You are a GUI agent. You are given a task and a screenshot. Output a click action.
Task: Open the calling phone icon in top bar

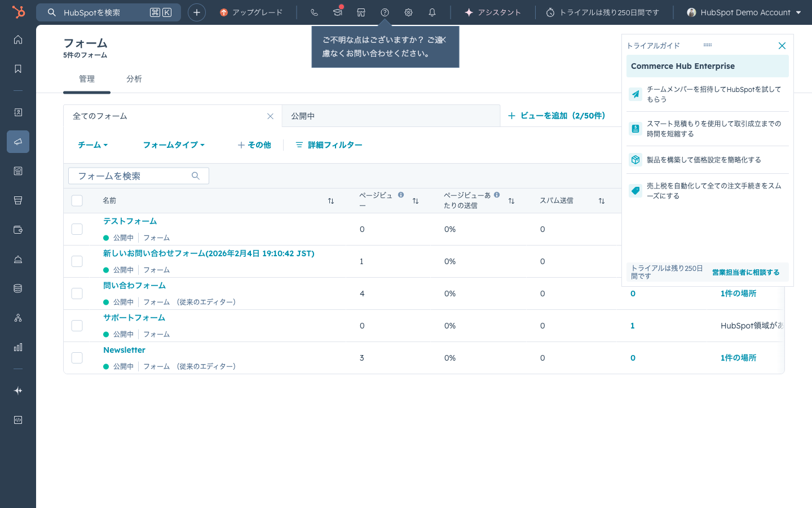pos(314,12)
